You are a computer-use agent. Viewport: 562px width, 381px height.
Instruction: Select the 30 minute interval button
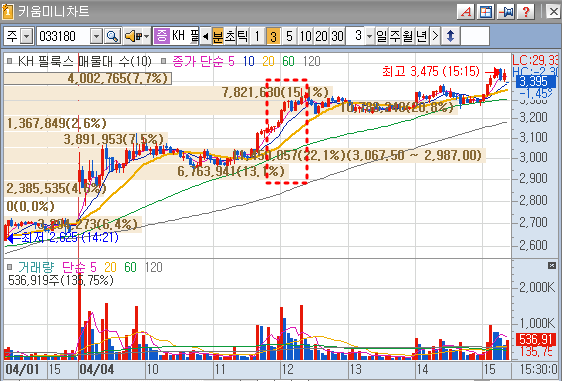[x=337, y=36]
